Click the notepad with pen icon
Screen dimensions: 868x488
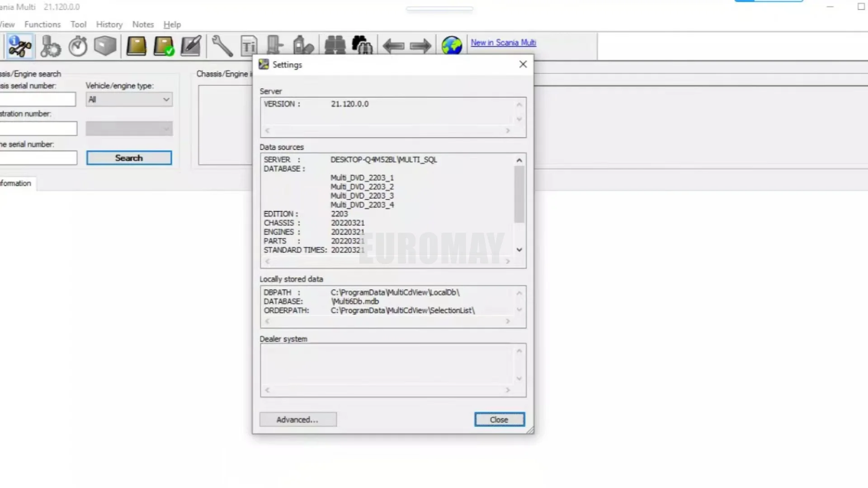pyautogui.click(x=191, y=46)
